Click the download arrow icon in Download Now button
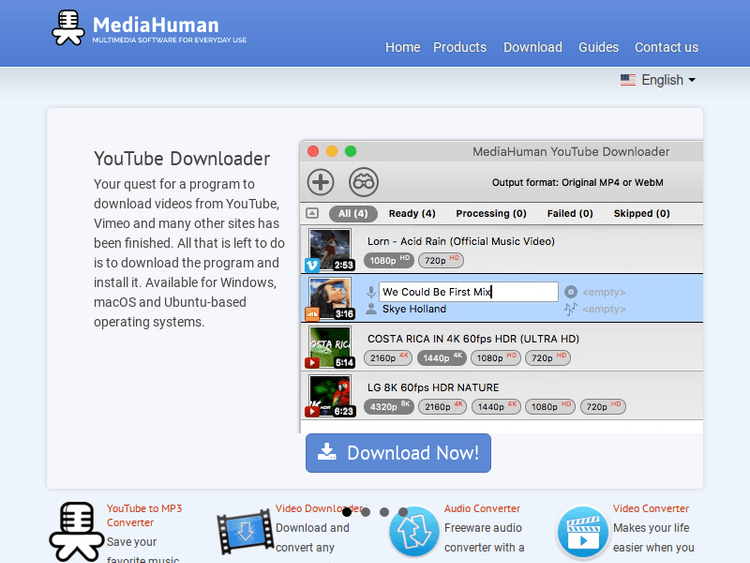Viewport: 750px width, 563px height. click(327, 451)
